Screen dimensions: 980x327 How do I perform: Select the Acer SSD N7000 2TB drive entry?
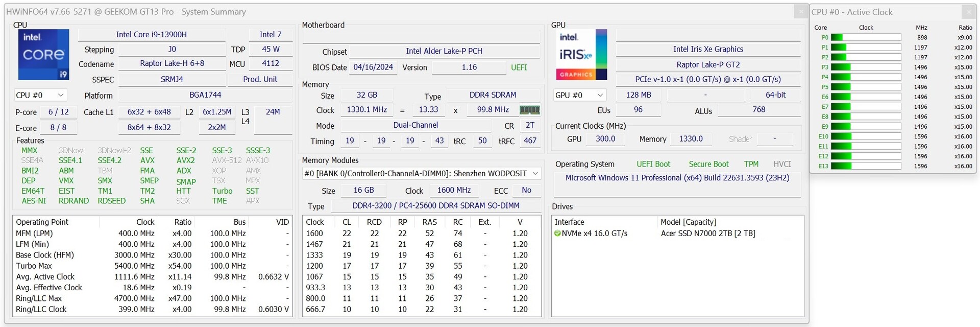(678, 233)
